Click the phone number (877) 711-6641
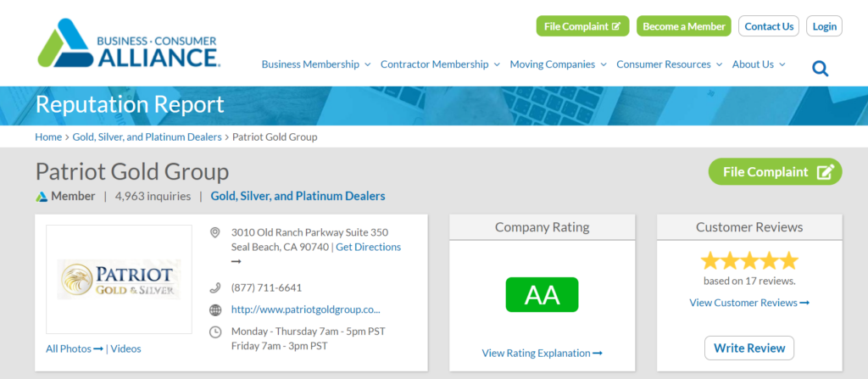868x379 pixels. pyautogui.click(x=266, y=287)
